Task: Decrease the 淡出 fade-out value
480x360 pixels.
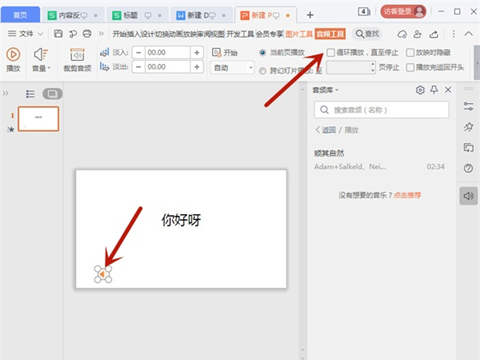Action: [x=138, y=67]
